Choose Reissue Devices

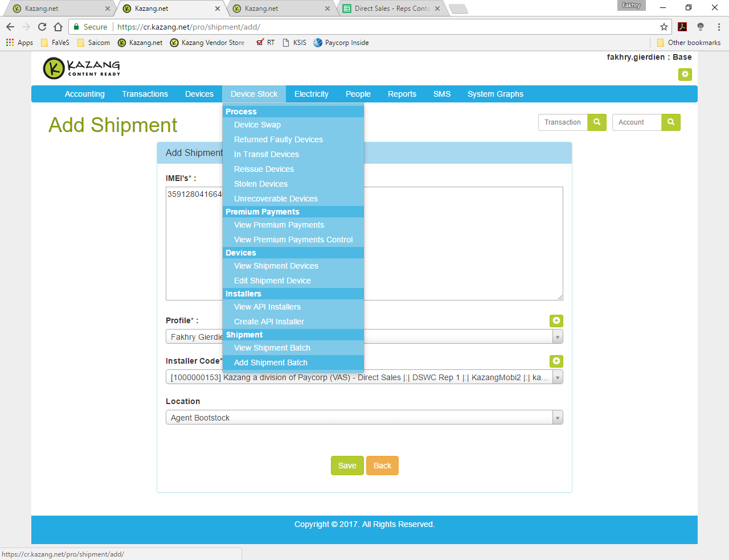pos(293,169)
